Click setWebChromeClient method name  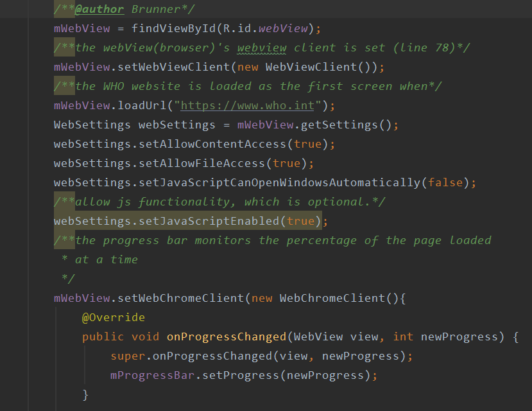(x=180, y=299)
